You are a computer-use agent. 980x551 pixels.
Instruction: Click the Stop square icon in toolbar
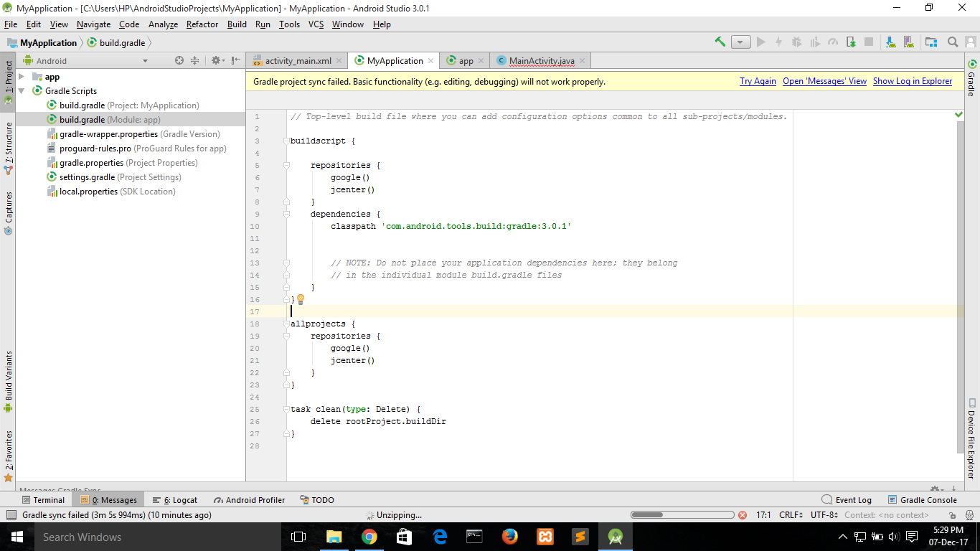pos(869,42)
